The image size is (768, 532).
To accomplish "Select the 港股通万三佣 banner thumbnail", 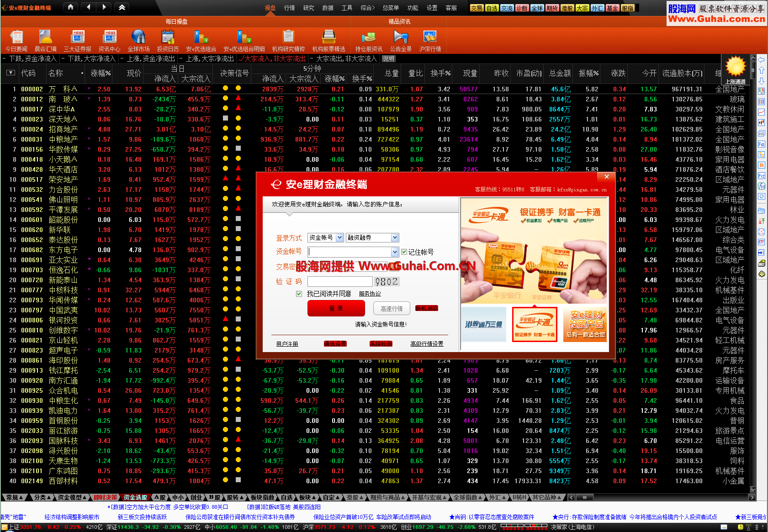I will pos(484,324).
